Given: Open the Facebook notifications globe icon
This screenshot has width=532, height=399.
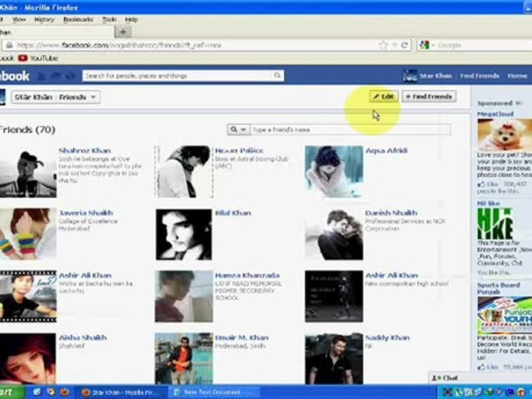Looking at the screenshot, I should [x=70, y=76].
